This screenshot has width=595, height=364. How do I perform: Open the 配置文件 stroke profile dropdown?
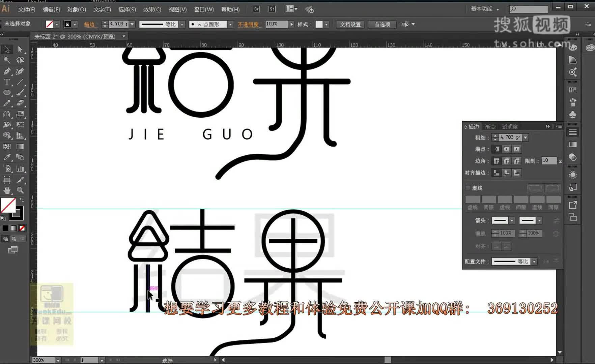[535, 261]
